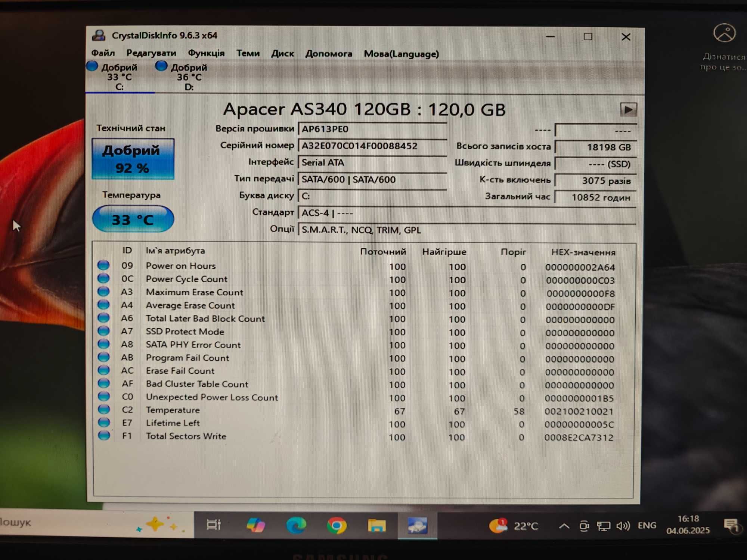Click the status circle for Total Later Bad Block Count
747x560 pixels.
[x=103, y=318]
